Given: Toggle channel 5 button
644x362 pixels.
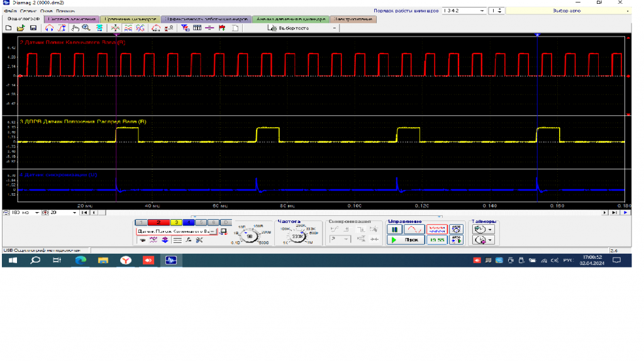Looking at the screenshot, I should tap(201, 222).
